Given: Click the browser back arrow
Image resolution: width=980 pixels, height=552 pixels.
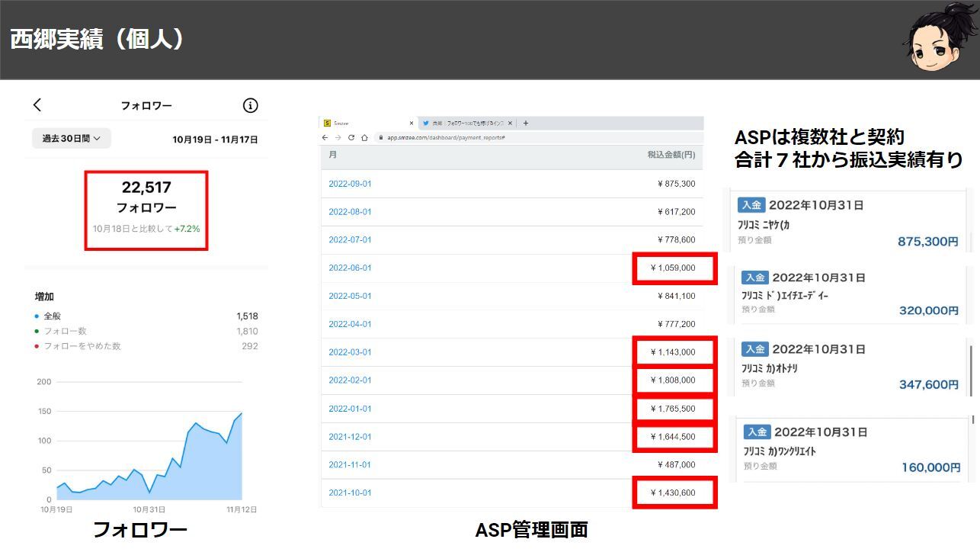Looking at the screenshot, I should coord(325,137).
